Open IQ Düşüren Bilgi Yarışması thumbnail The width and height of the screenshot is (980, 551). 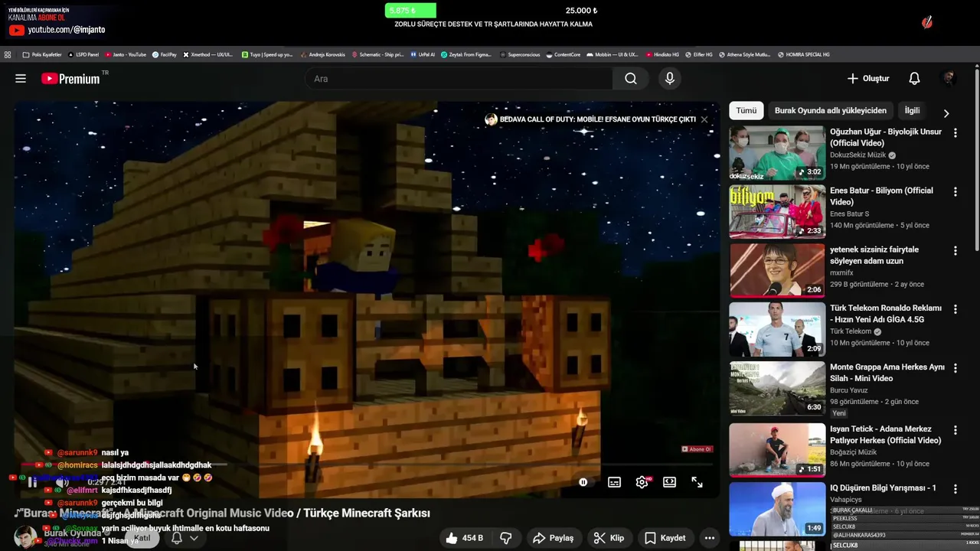tap(777, 510)
